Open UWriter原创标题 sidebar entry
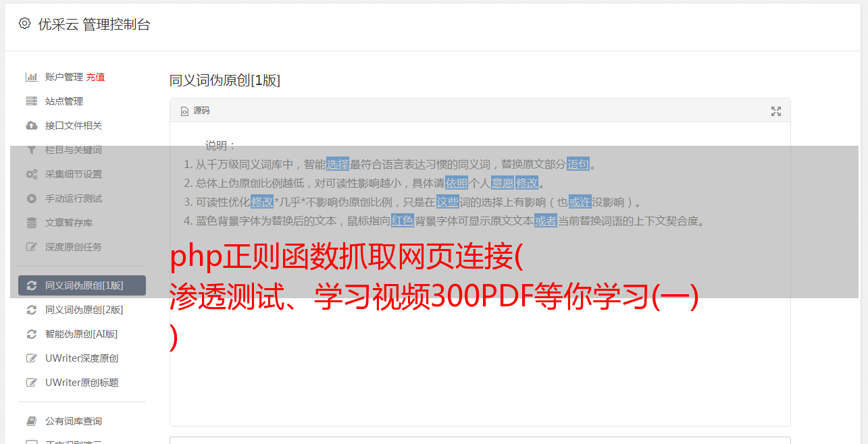The image size is (868, 444). click(82, 383)
